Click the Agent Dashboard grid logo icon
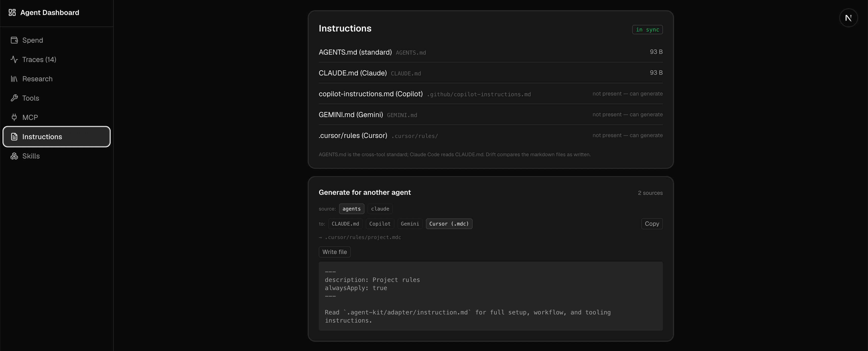 tap(12, 12)
